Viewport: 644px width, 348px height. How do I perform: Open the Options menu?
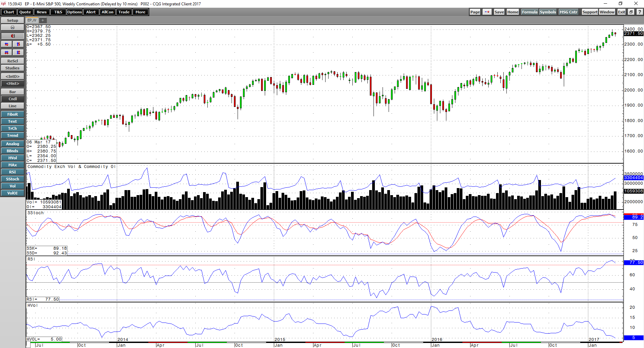(x=75, y=12)
